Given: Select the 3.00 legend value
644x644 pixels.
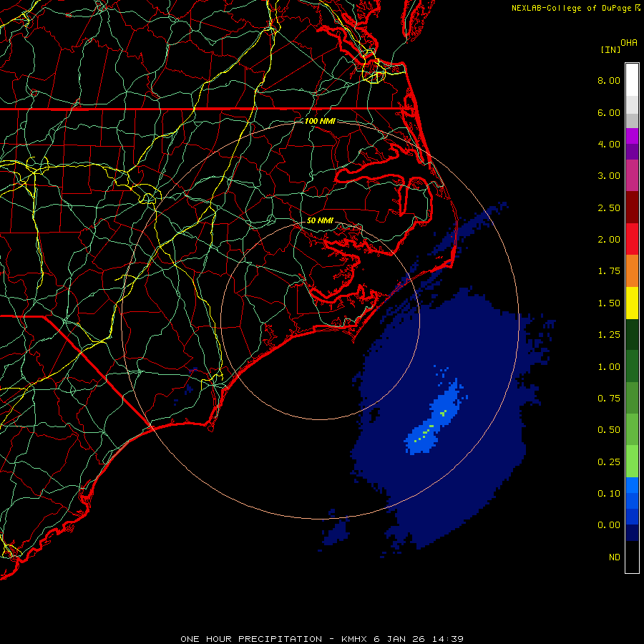Looking at the screenshot, I should point(609,176).
